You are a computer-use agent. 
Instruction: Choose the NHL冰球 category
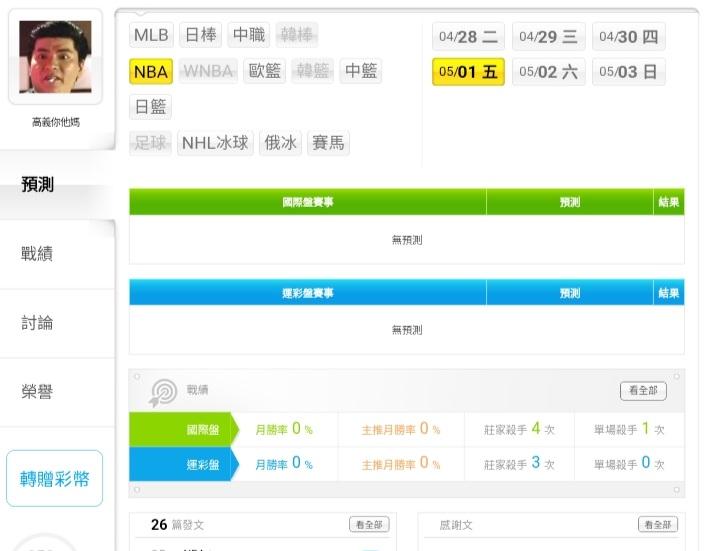point(215,143)
